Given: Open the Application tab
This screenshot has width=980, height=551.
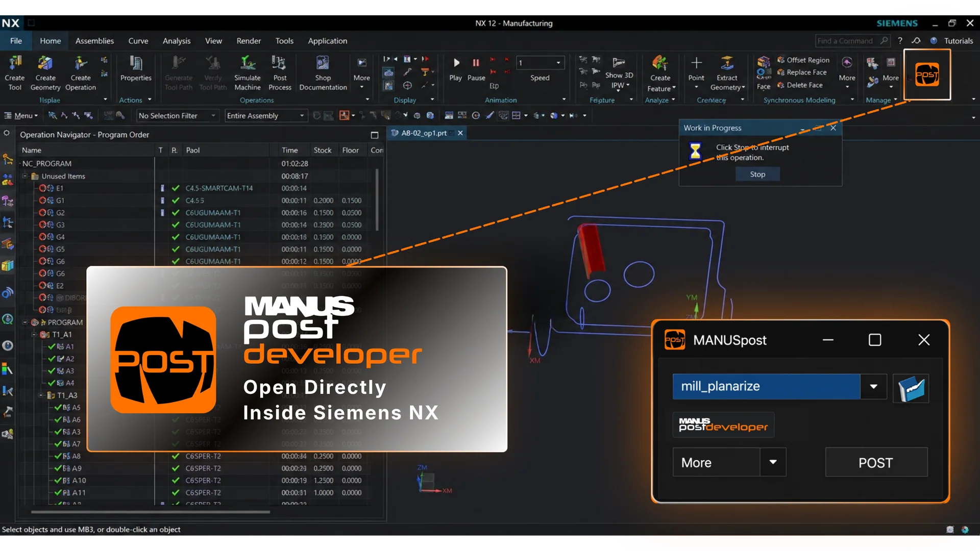Looking at the screenshot, I should click(327, 41).
